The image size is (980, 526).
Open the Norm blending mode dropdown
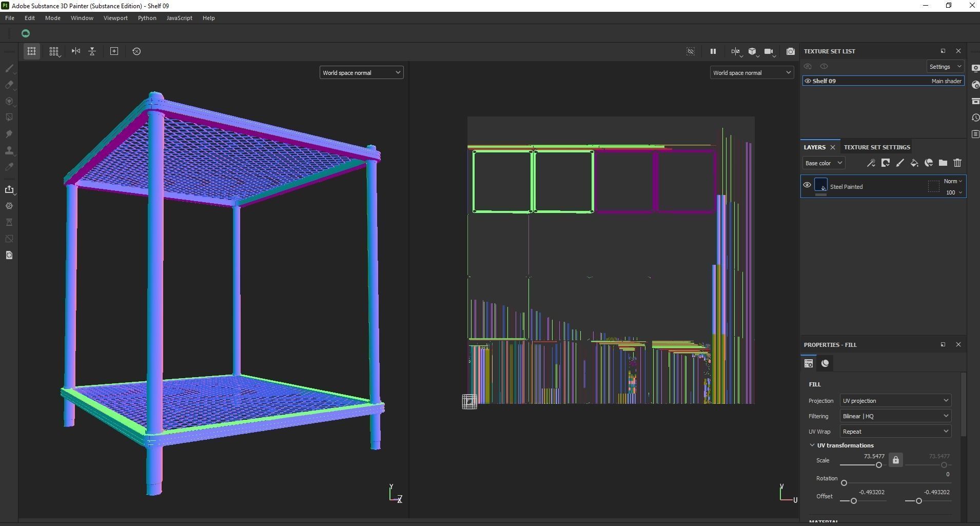pos(953,181)
